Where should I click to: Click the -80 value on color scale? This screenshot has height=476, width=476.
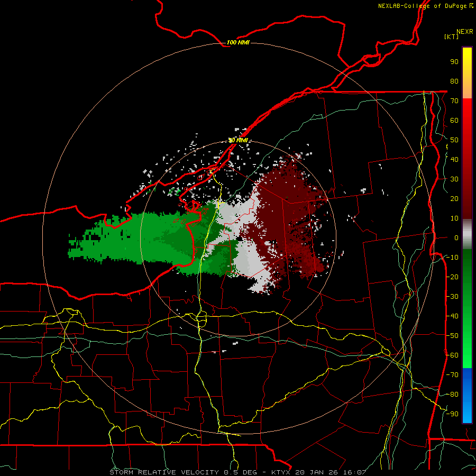click(x=452, y=395)
